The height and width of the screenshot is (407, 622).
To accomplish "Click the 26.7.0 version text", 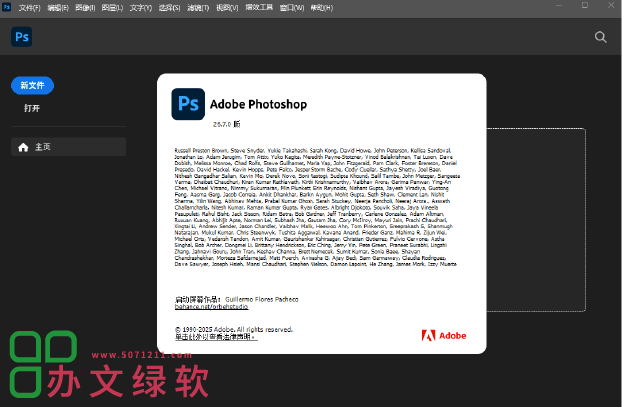I will coord(227,124).
